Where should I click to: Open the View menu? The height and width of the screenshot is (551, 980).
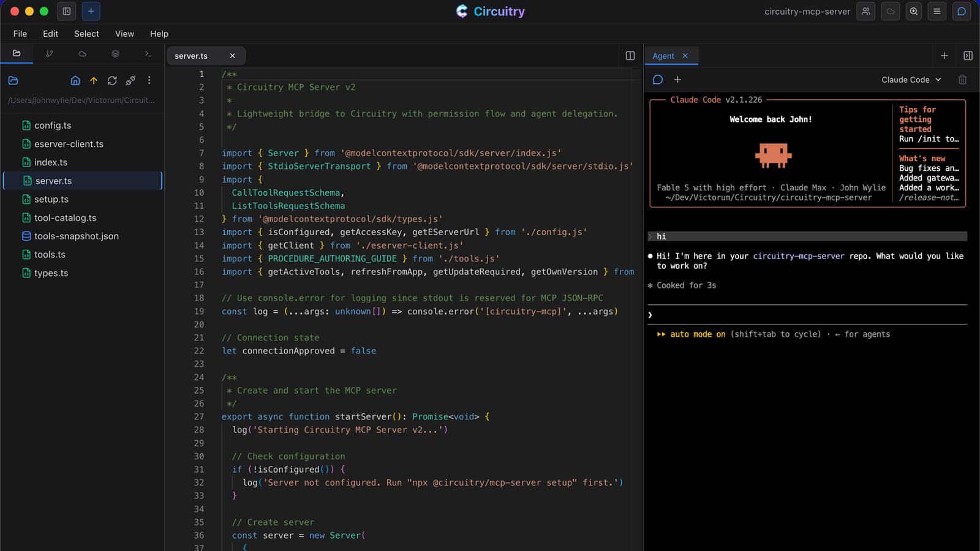(124, 34)
